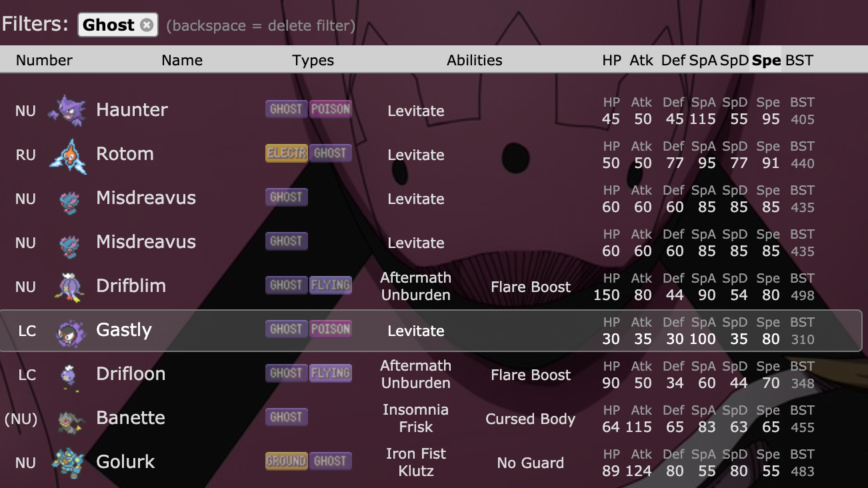This screenshot has height=488, width=868.
Task: Click Drifblim's Unburden ability
Action: tap(416, 295)
